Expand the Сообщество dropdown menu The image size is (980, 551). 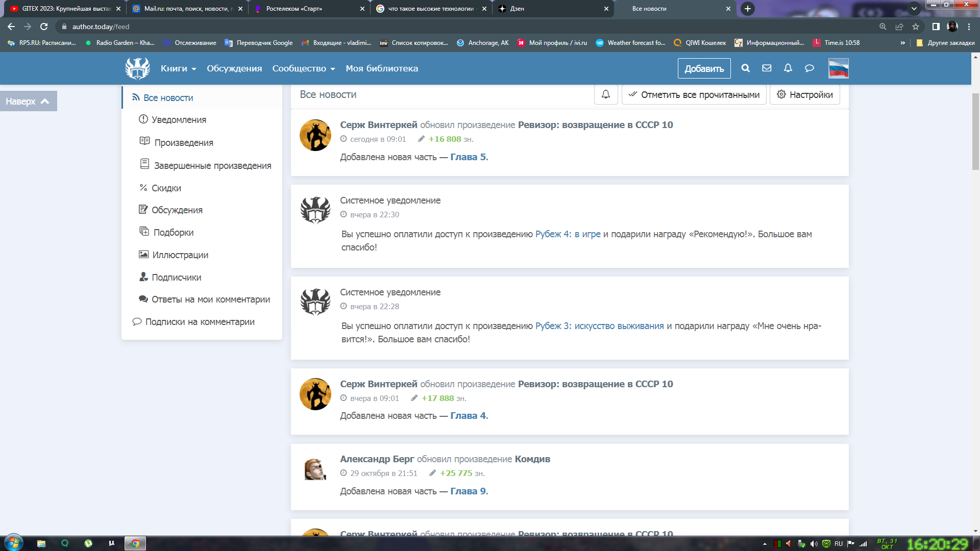[x=303, y=68]
